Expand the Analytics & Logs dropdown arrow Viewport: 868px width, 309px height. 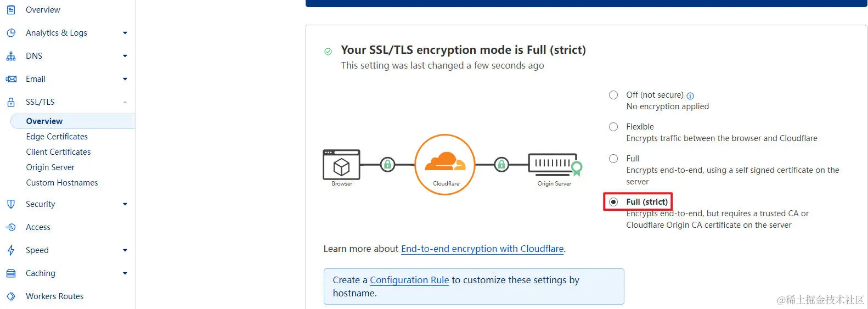(125, 33)
